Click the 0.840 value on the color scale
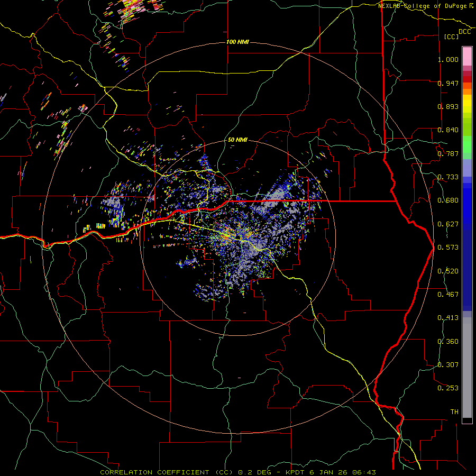Image resolution: width=476 pixels, height=476 pixels. click(448, 130)
